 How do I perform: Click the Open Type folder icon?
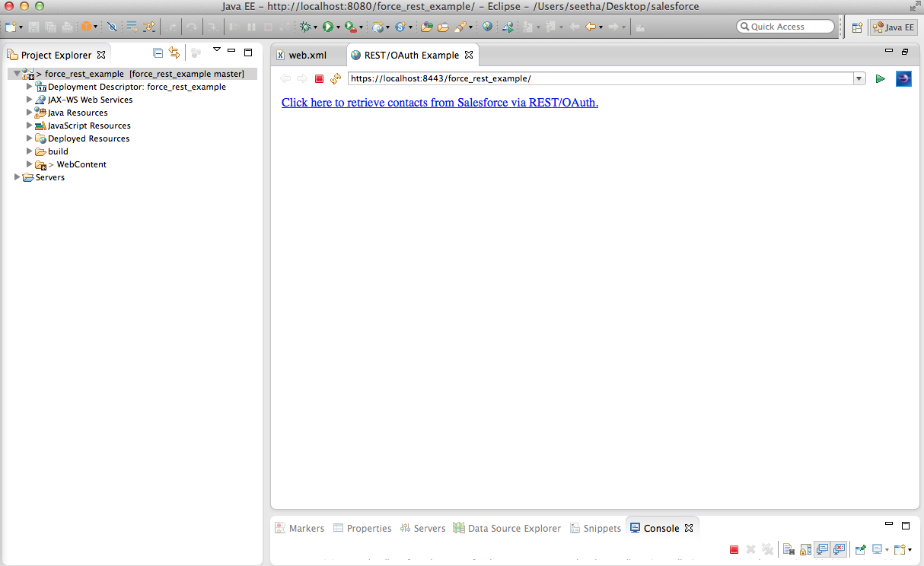click(427, 27)
